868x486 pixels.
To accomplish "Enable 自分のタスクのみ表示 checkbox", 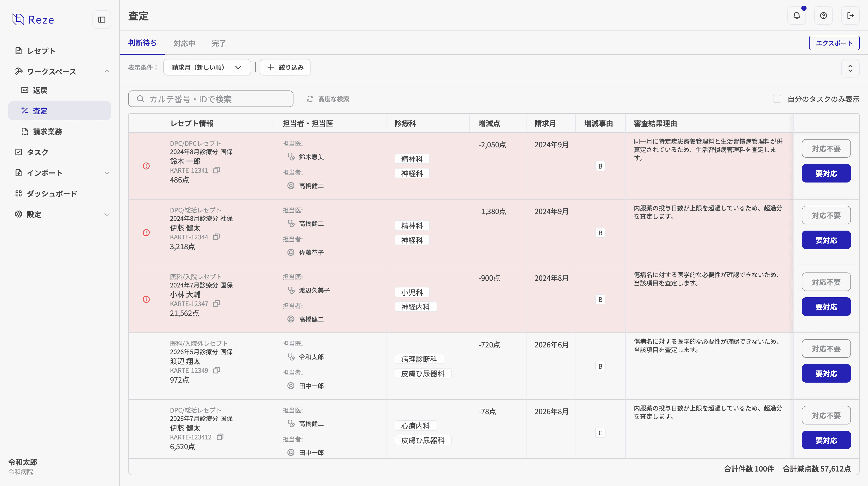I will [777, 99].
